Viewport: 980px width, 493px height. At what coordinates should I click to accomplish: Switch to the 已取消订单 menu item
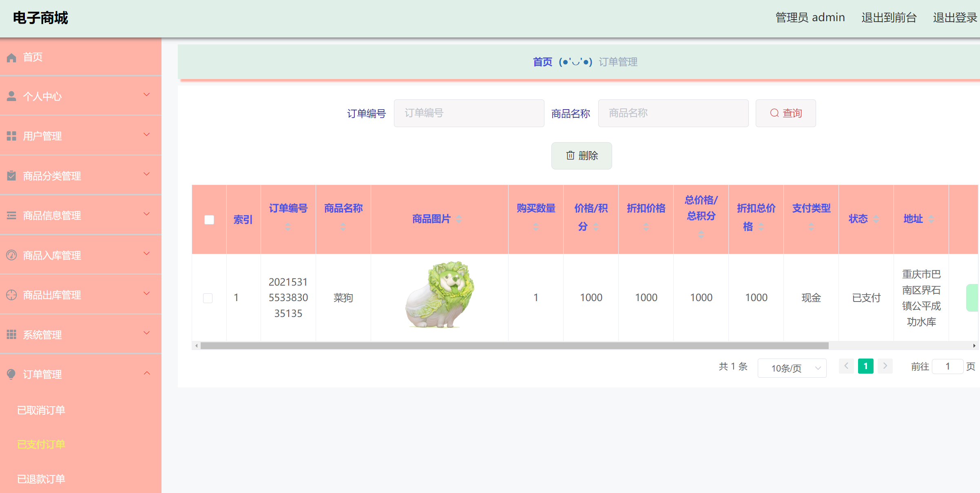41,410
